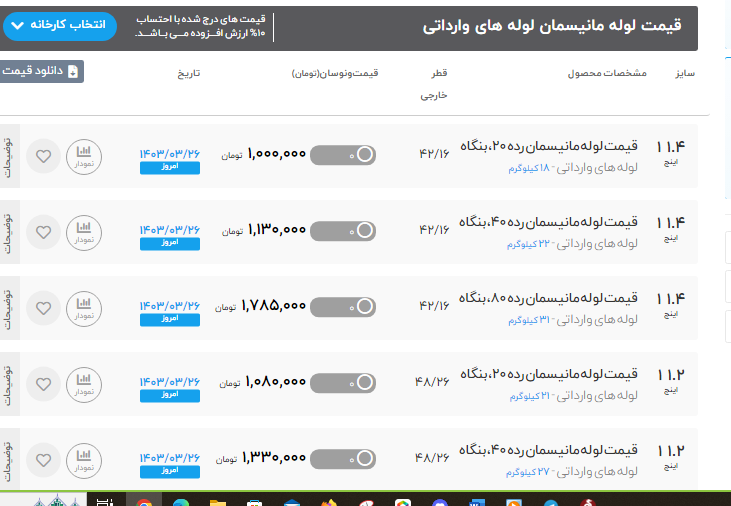Viewport: 731px width, 506px height.
Task: Expand توضیحات panel of the 1,785,000 toman row
Action: (x=9, y=307)
